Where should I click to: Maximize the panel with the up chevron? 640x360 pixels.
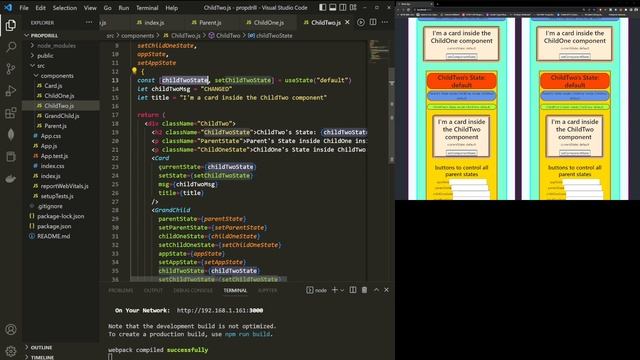click(376, 290)
